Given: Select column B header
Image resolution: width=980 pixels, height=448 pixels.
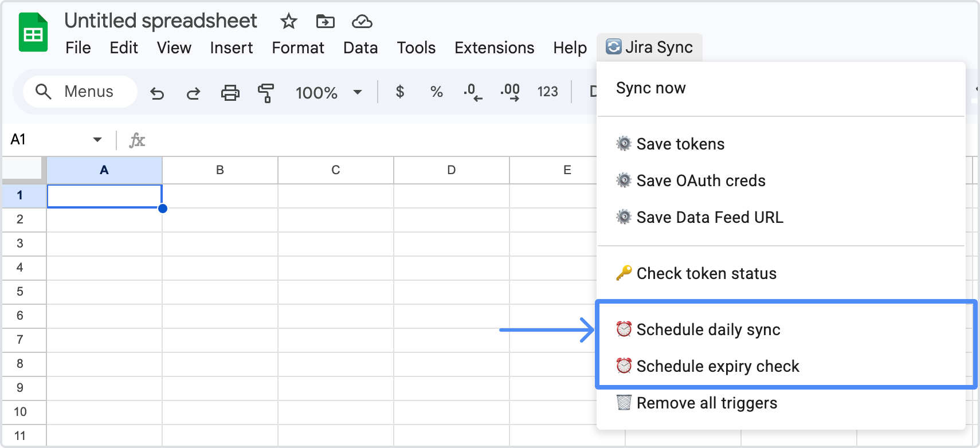Looking at the screenshot, I should click(x=220, y=170).
